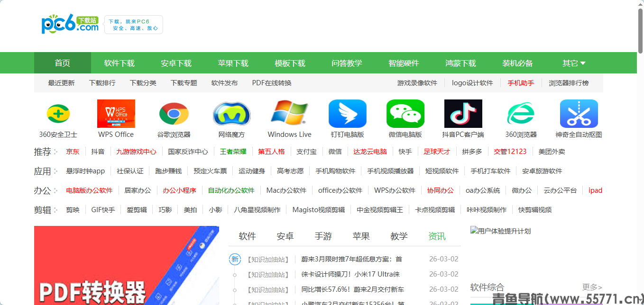Click the 美团外卖 link
Screen dimensions: 644x305
tap(552, 152)
